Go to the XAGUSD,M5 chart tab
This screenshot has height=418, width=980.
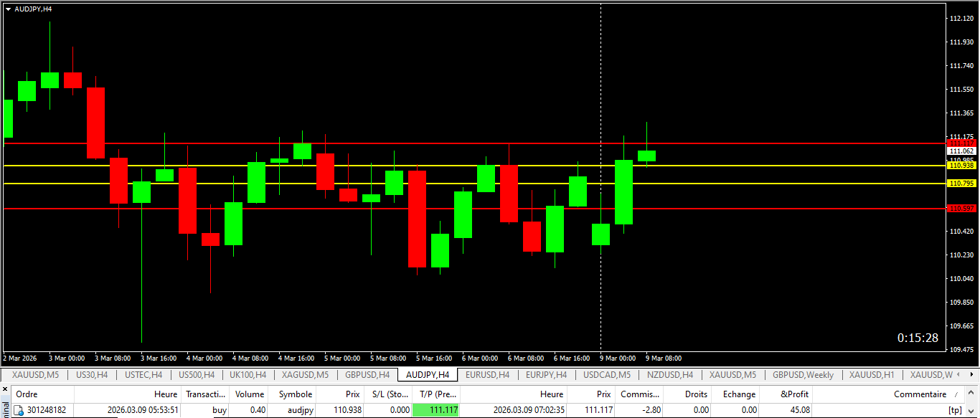click(306, 374)
